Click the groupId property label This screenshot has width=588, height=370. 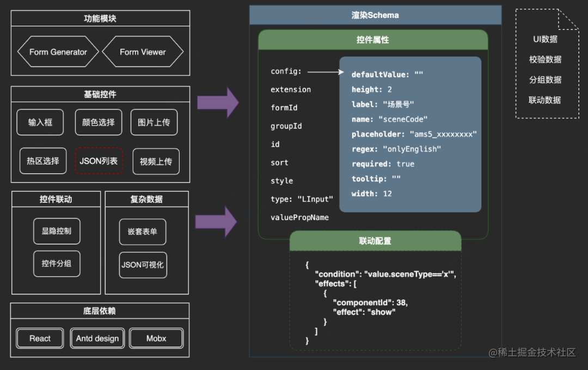pos(286,126)
